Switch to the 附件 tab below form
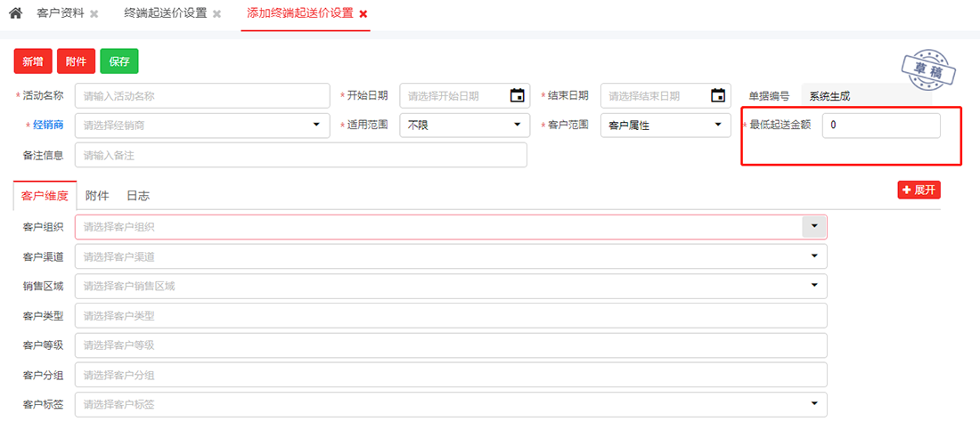This screenshot has width=980, height=438. coord(97,196)
